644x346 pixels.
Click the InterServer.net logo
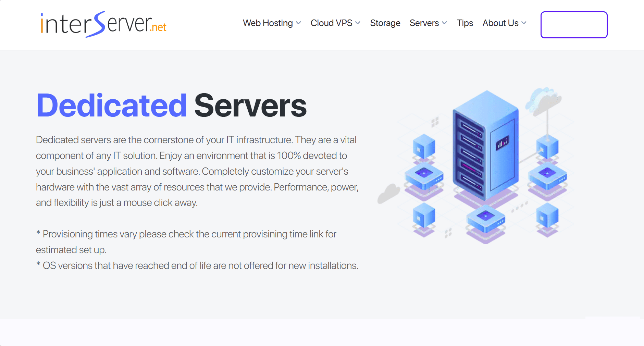pyautogui.click(x=103, y=24)
